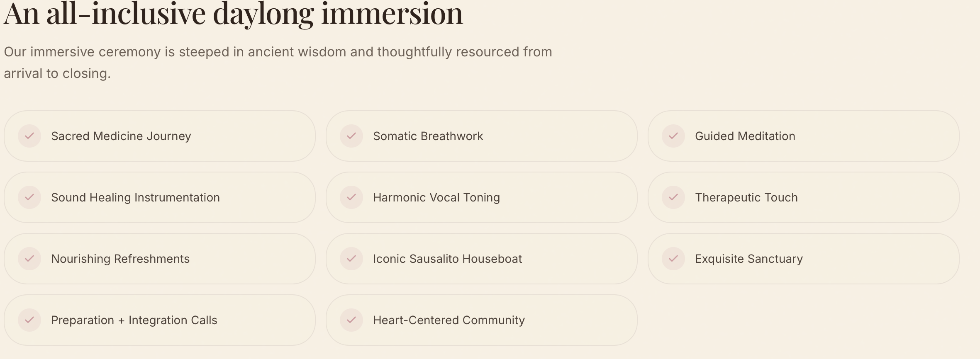Click the 'An all-inclusive daylong immersion' heading
Screen dimensions: 980x359
click(x=233, y=14)
